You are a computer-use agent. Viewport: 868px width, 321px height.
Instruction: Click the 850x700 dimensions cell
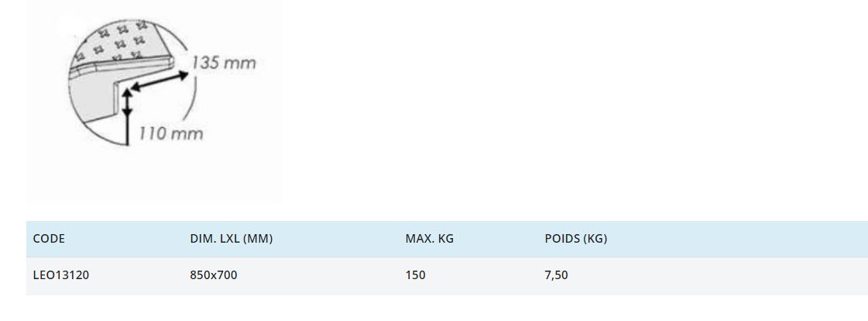[213, 274]
